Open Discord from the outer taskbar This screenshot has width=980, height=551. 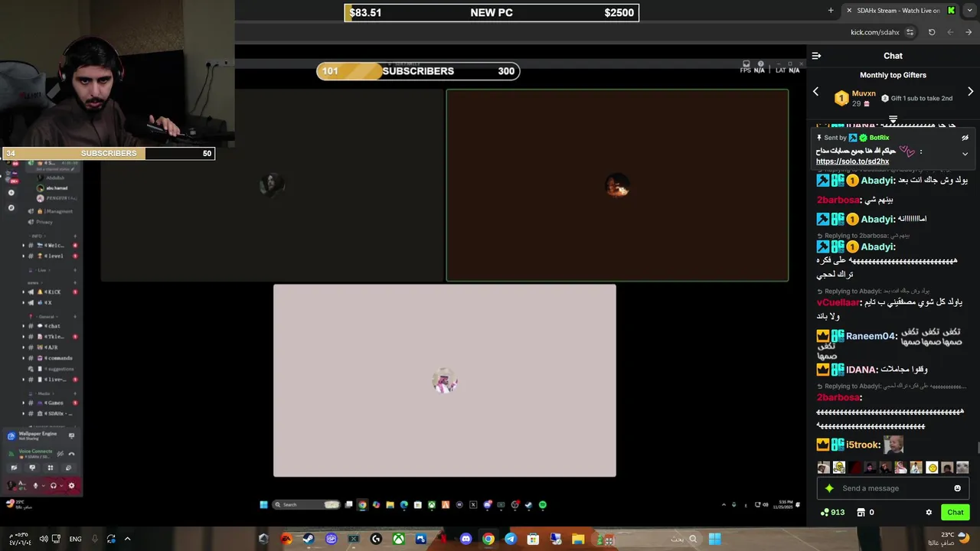click(x=466, y=539)
